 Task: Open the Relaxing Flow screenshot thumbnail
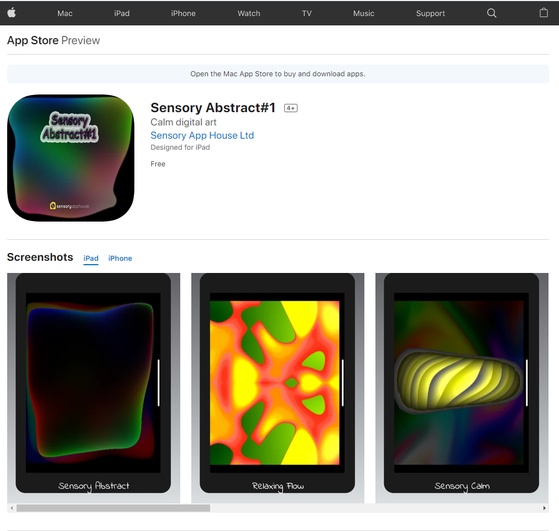click(277, 387)
